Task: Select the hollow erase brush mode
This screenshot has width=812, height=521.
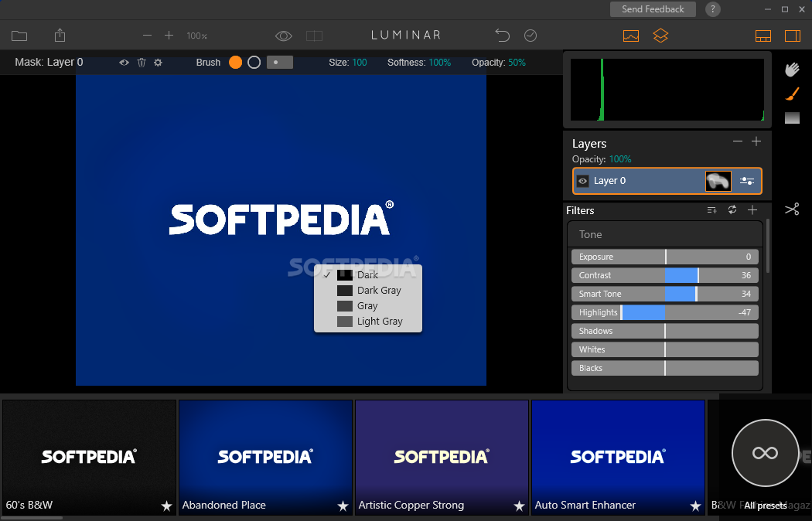Action: point(254,63)
